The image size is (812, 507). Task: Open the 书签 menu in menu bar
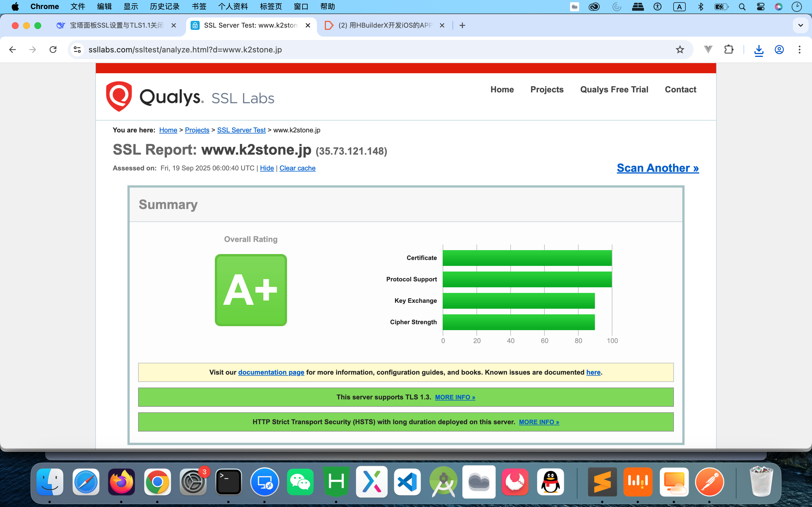[x=199, y=7]
